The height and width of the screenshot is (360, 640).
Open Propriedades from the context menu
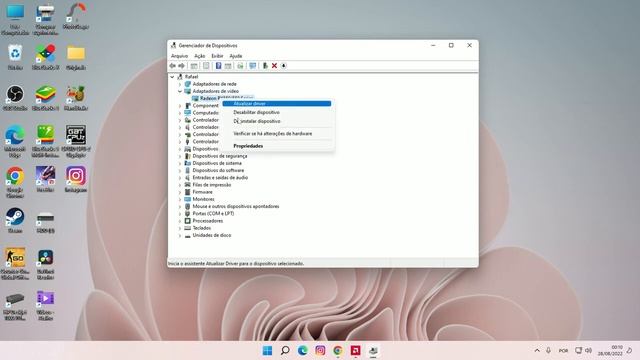(277, 146)
